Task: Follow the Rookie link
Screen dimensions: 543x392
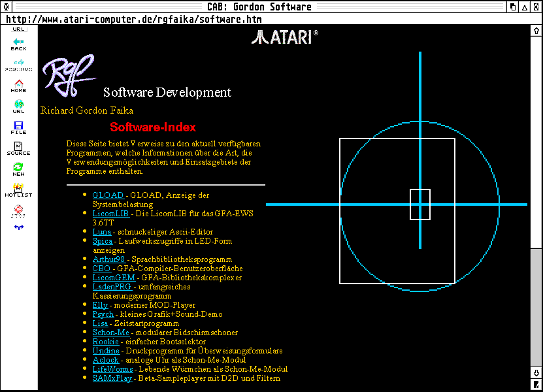Action: [x=106, y=342]
